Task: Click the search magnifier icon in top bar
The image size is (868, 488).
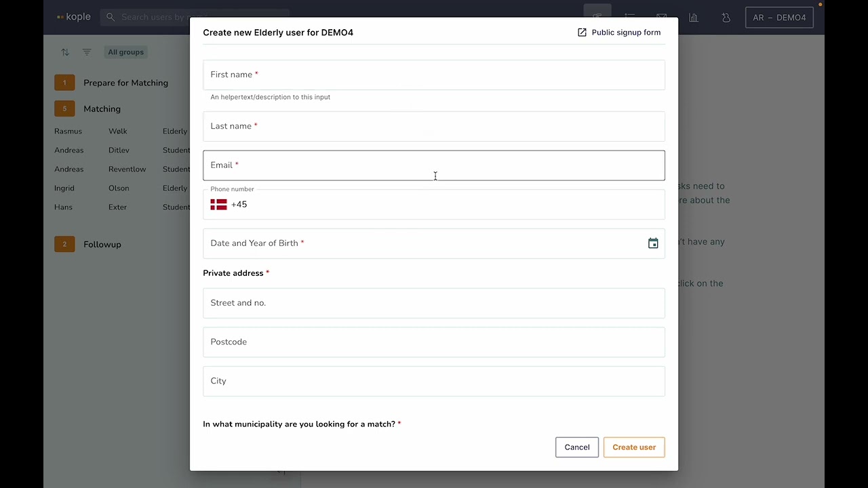Action: (x=111, y=18)
